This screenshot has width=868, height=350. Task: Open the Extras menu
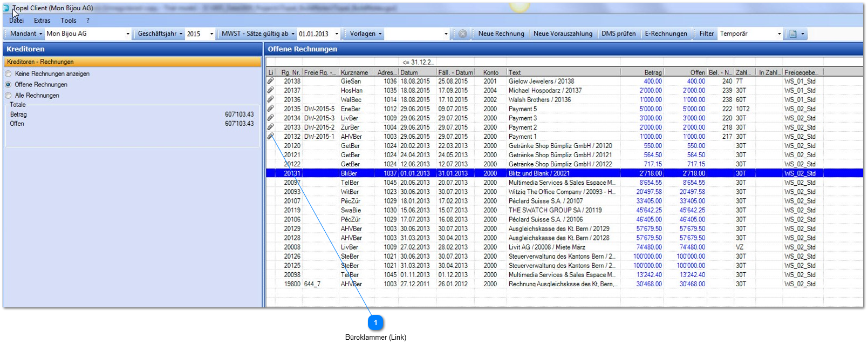[42, 21]
